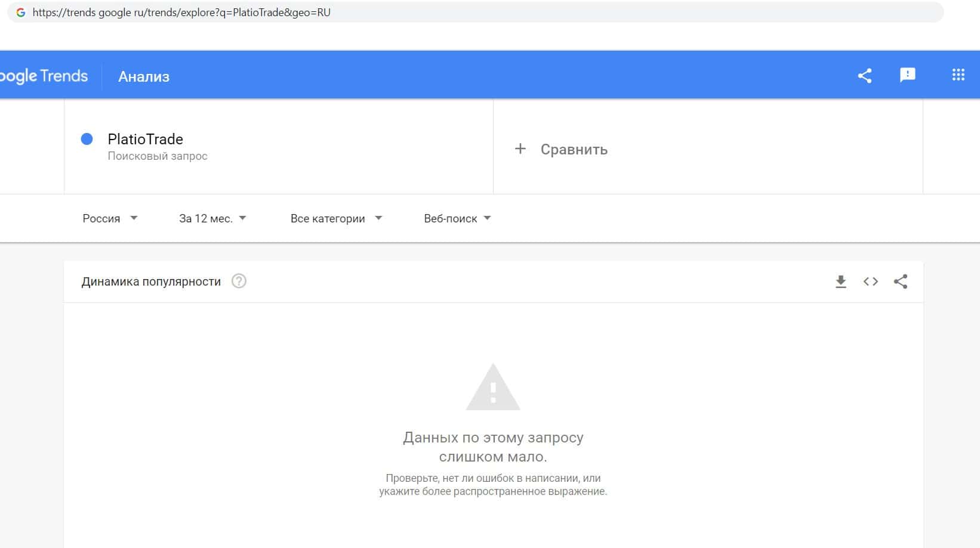Expand the Все категории dropdown
Viewport: 980px width, 548px height.
336,218
